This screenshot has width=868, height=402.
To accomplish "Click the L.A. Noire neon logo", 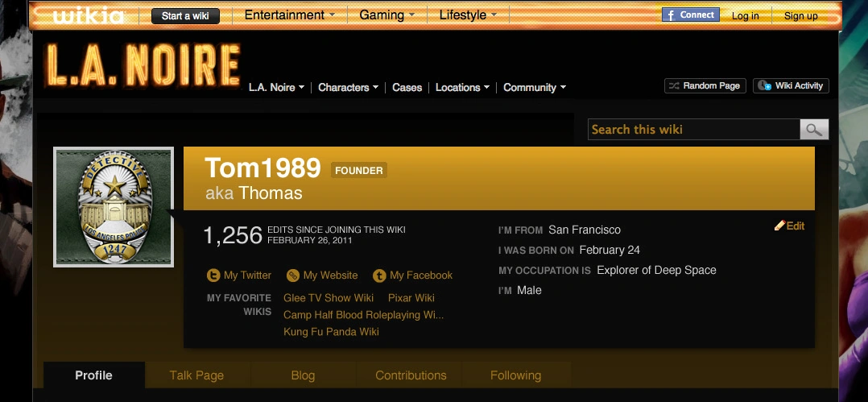I will [143, 65].
